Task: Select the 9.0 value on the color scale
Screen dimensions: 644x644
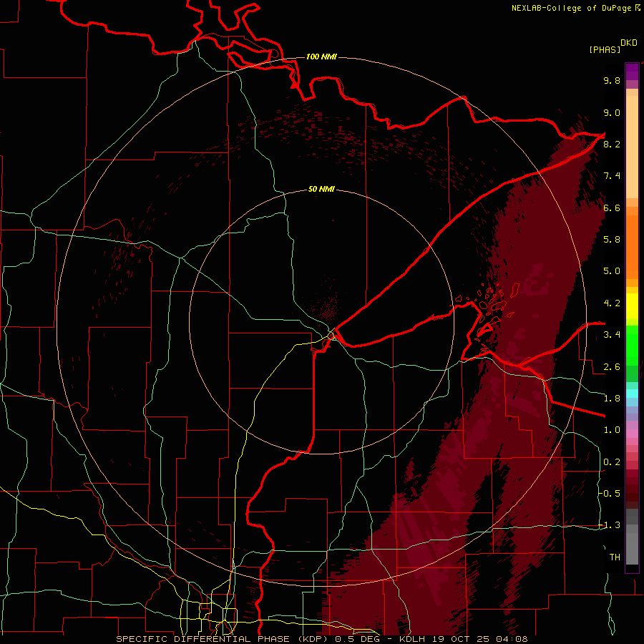Action: pyautogui.click(x=612, y=112)
